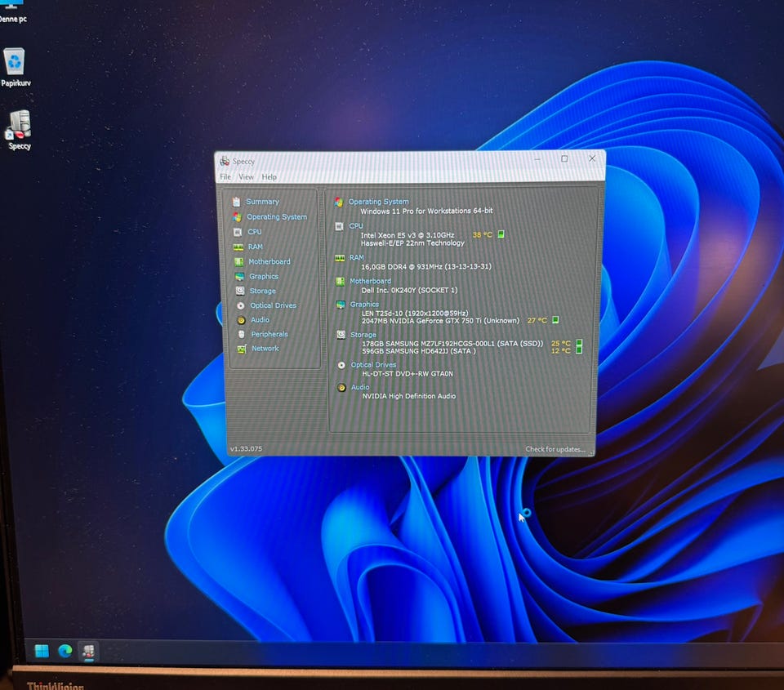Select the Papirkurv recycle bin desktop icon
784x690 pixels.
(15, 67)
